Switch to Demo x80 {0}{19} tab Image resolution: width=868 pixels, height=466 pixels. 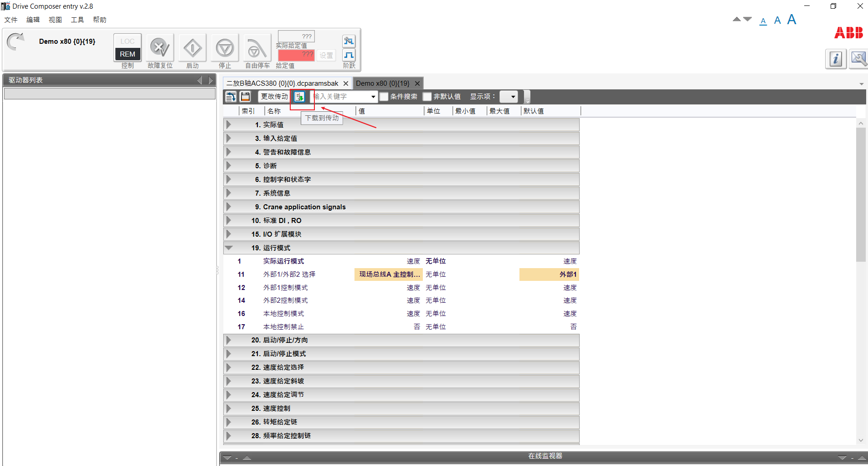click(383, 83)
